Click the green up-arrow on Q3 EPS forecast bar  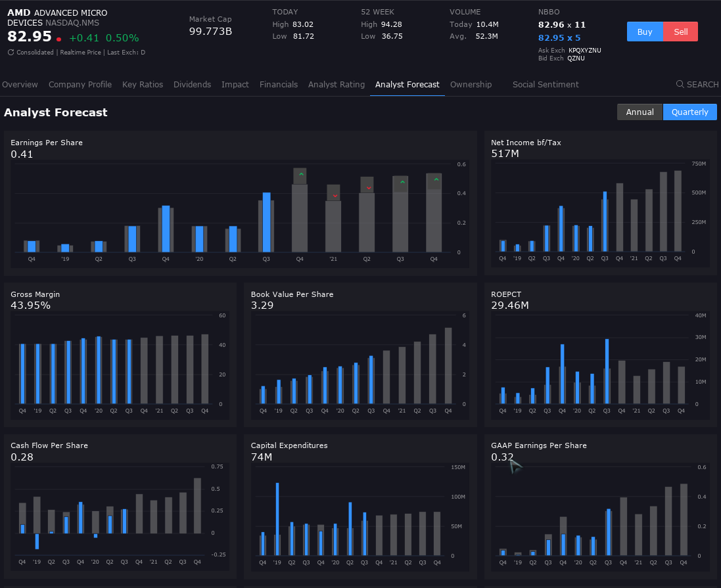402,183
